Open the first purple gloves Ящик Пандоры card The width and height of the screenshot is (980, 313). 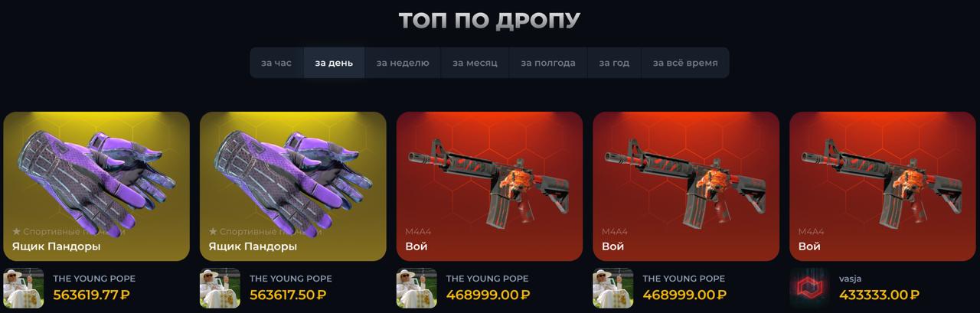pyautogui.click(x=96, y=187)
